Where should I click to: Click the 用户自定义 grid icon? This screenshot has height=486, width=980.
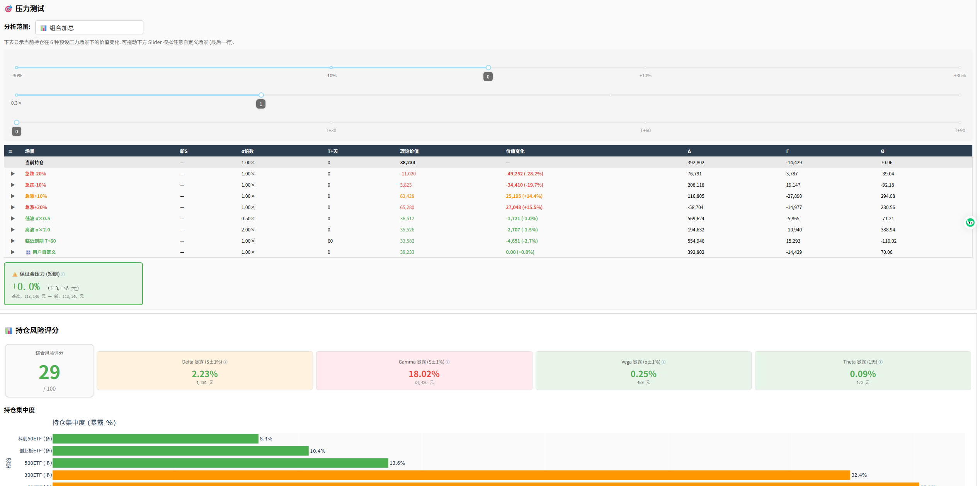tap(28, 252)
